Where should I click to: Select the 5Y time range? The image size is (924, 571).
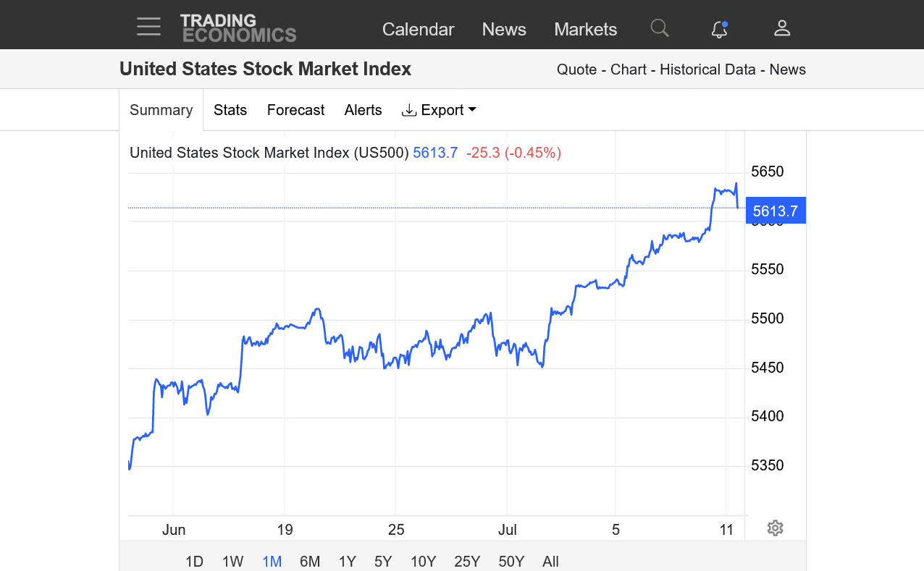click(383, 562)
